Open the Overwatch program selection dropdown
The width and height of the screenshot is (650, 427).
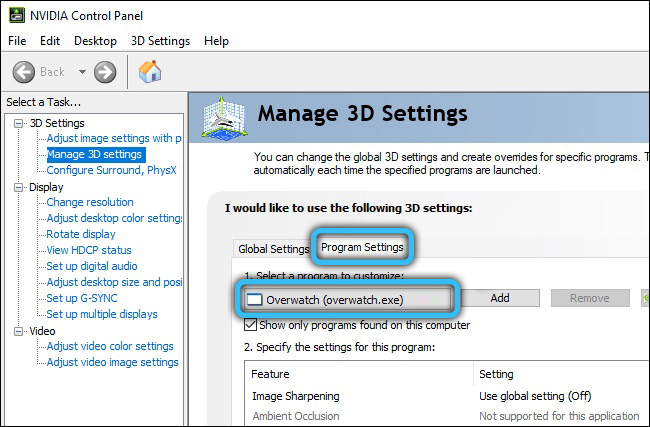pos(347,299)
